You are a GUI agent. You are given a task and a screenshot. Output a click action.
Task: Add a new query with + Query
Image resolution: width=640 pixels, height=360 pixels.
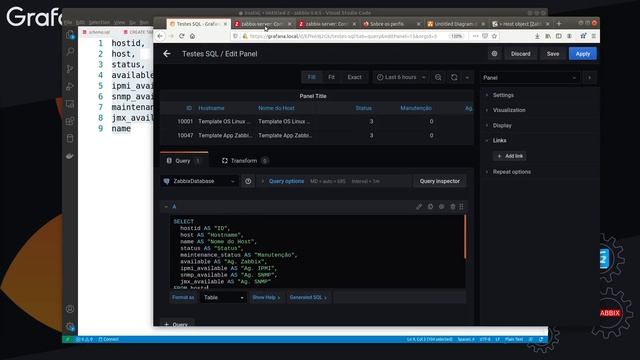(176, 324)
